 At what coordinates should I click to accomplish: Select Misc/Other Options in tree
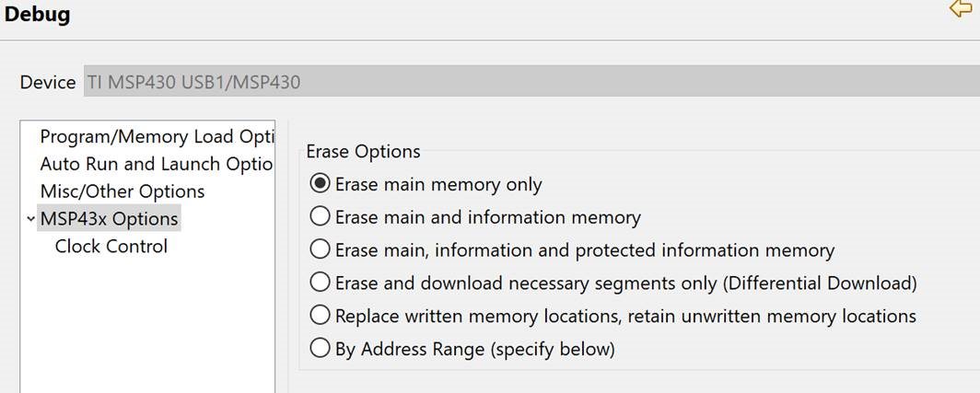(122, 191)
